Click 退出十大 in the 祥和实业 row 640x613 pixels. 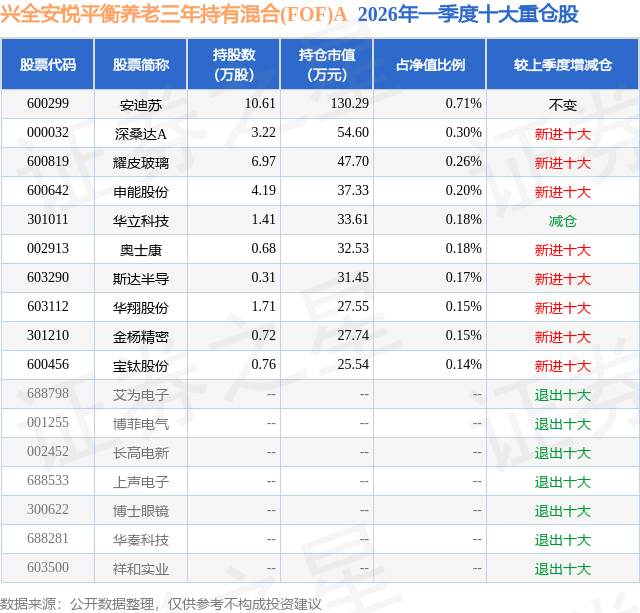563,569
